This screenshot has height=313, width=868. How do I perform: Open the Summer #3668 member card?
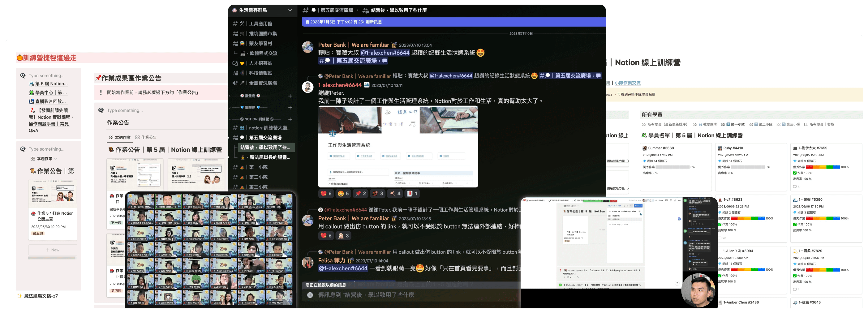[676, 167]
